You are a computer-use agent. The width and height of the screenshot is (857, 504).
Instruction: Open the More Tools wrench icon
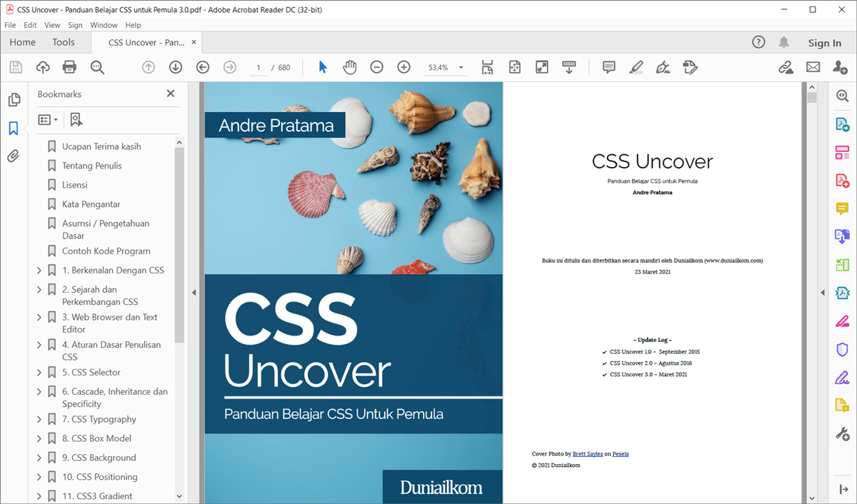(x=842, y=433)
